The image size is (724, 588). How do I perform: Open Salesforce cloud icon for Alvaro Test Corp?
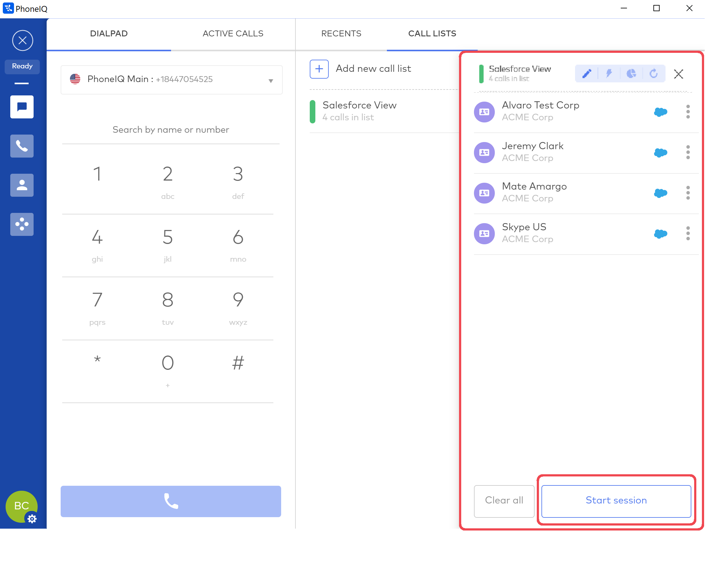pyautogui.click(x=660, y=112)
